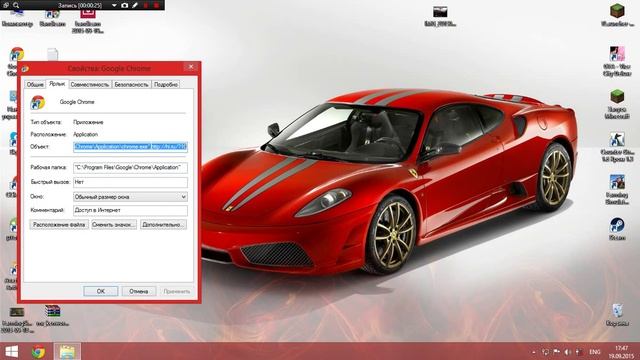Select the second Minecraft grass block shortcut

(x=617, y=97)
